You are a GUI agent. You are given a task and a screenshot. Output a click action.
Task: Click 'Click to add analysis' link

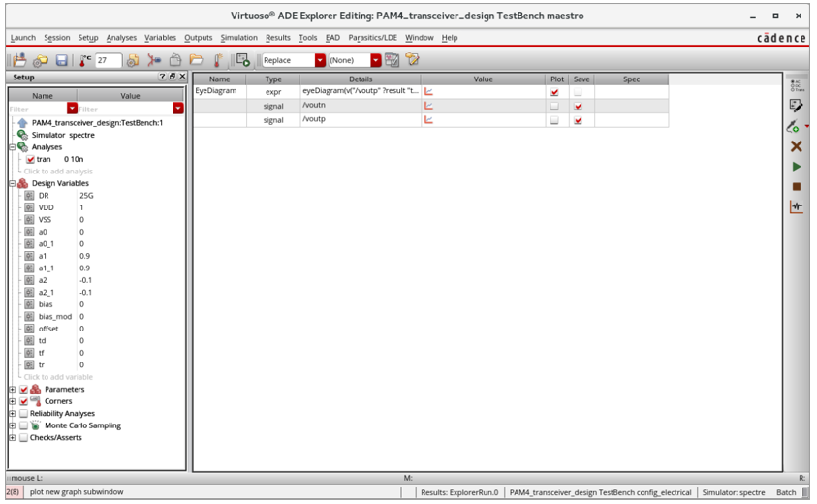pos(58,172)
